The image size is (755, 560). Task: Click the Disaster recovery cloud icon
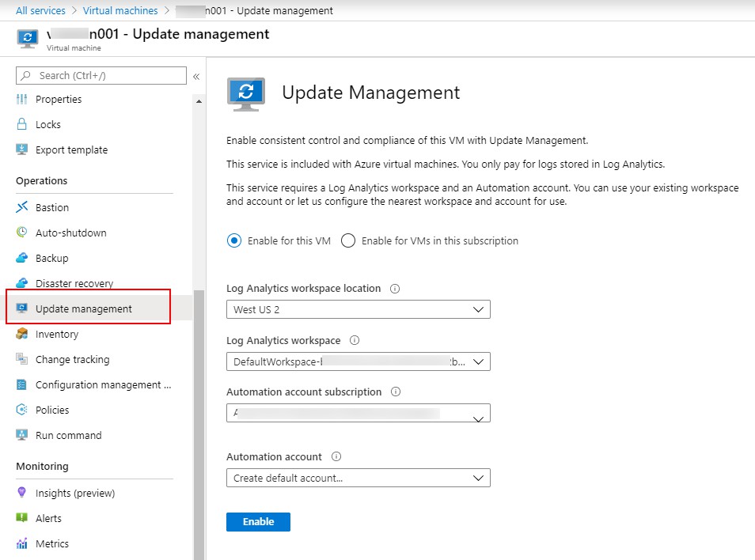click(21, 283)
